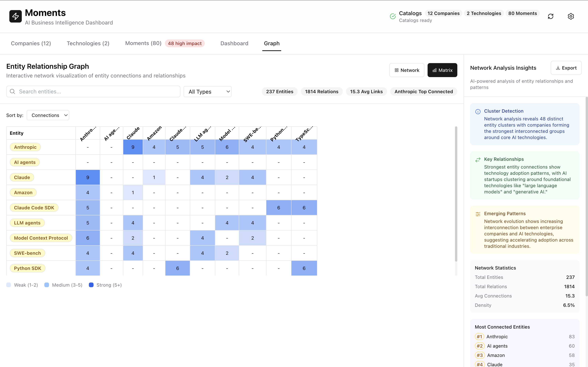
Task: Click the Moments lightning bolt logo icon
Action: (x=15, y=16)
